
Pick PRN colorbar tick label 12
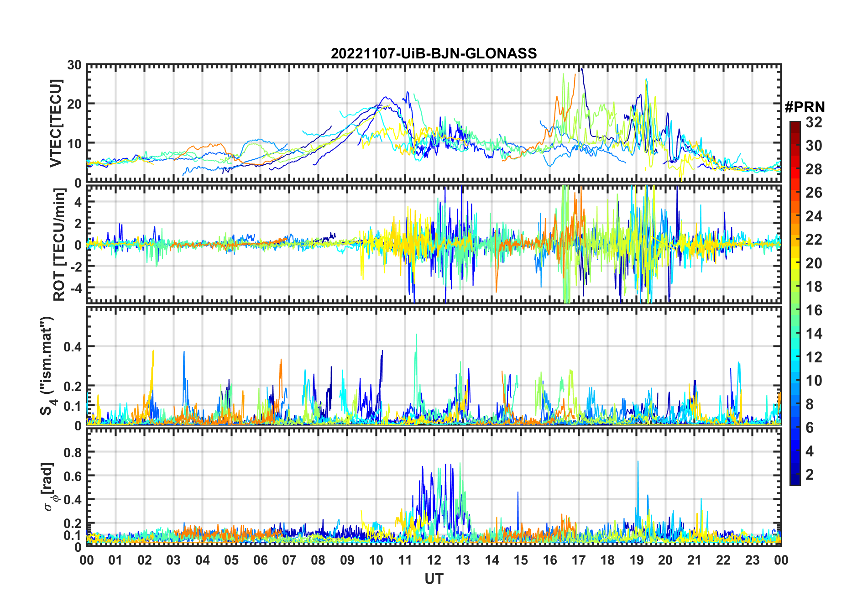814,357
